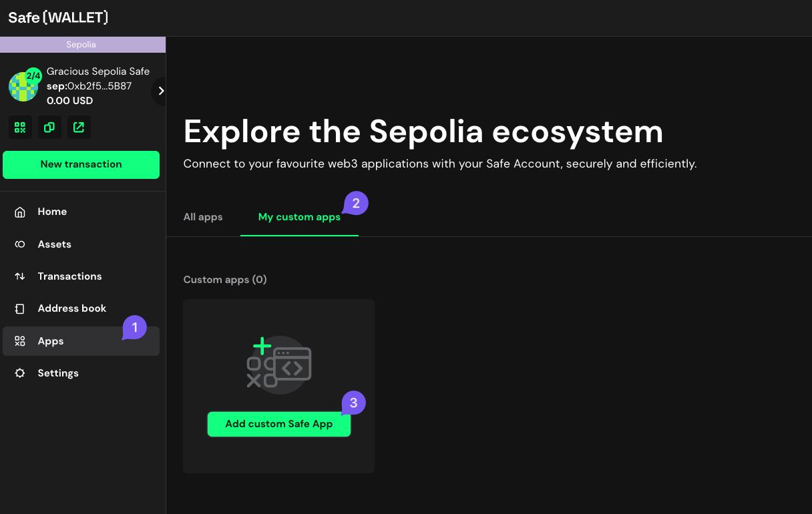
Task: Switch to the All apps tab
Action: click(203, 217)
